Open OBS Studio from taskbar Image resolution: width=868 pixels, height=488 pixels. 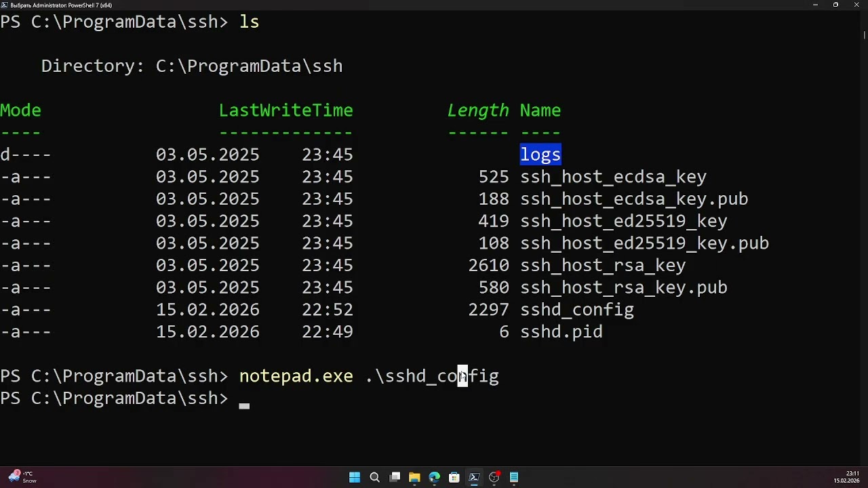494,477
